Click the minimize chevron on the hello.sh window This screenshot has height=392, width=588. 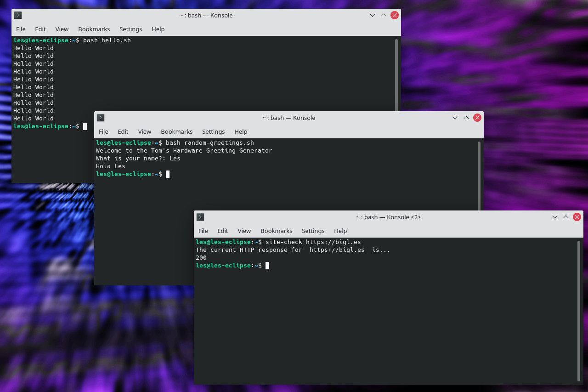point(372,15)
